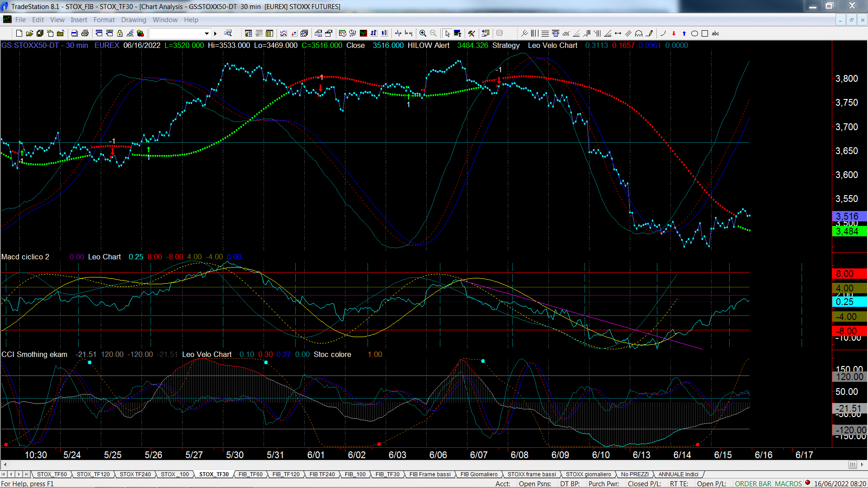
Task: Click the dollar calculator toolbar icon
Action: point(248,33)
